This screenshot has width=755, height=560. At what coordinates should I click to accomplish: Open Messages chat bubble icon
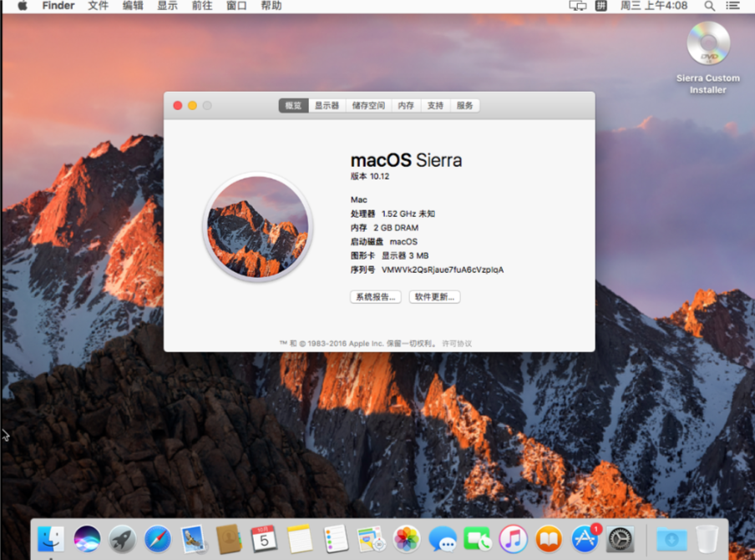[443, 539]
